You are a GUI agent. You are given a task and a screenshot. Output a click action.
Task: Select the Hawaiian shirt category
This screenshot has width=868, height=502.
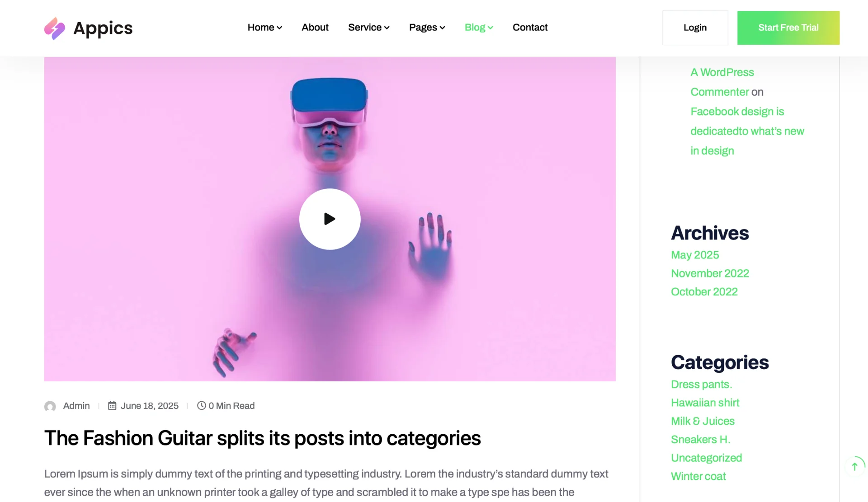(x=705, y=403)
